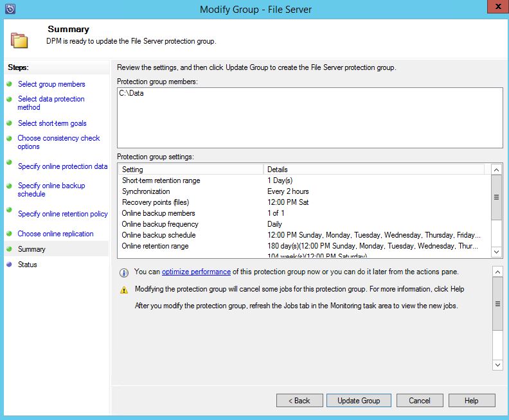This screenshot has height=420, width=509.
Task: Click the '1 of 1' detail value
Action: [x=276, y=213]
